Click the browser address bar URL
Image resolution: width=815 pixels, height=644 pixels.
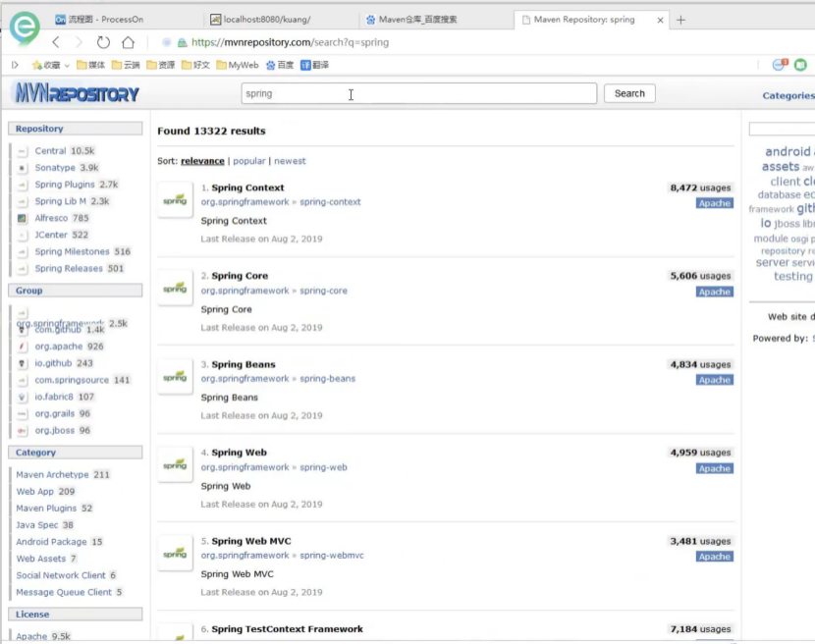(290, 42)
